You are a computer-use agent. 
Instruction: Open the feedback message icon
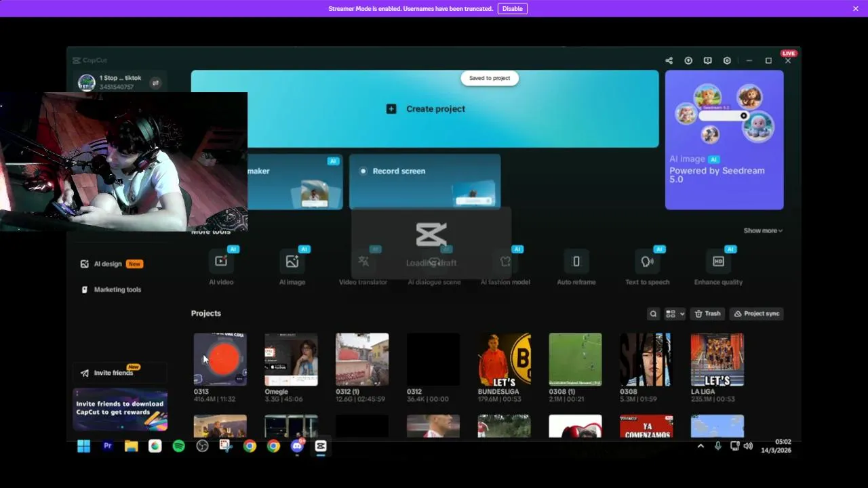[707, 60]
